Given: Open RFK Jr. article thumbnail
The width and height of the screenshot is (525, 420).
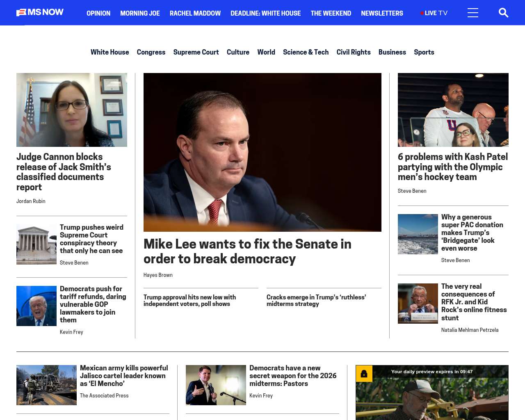Looking at the screenshot, I should coord(418,304).
